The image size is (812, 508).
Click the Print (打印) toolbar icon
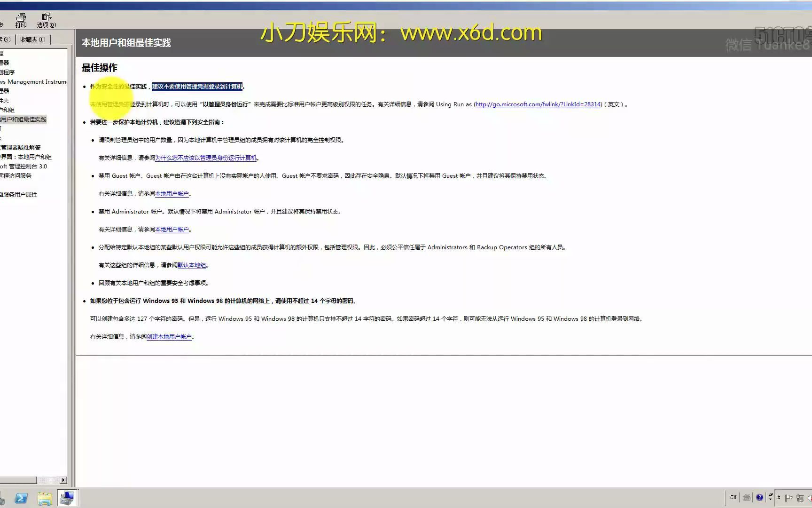pos(21,20)
